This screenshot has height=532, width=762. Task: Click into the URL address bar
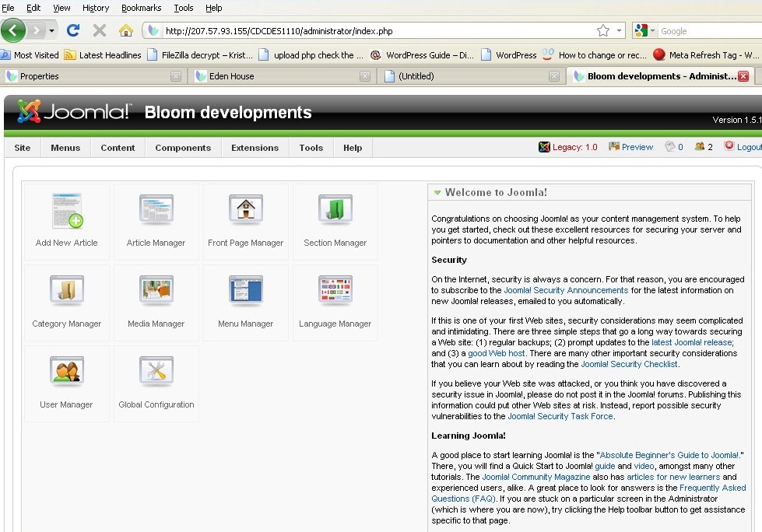(379, 30)
